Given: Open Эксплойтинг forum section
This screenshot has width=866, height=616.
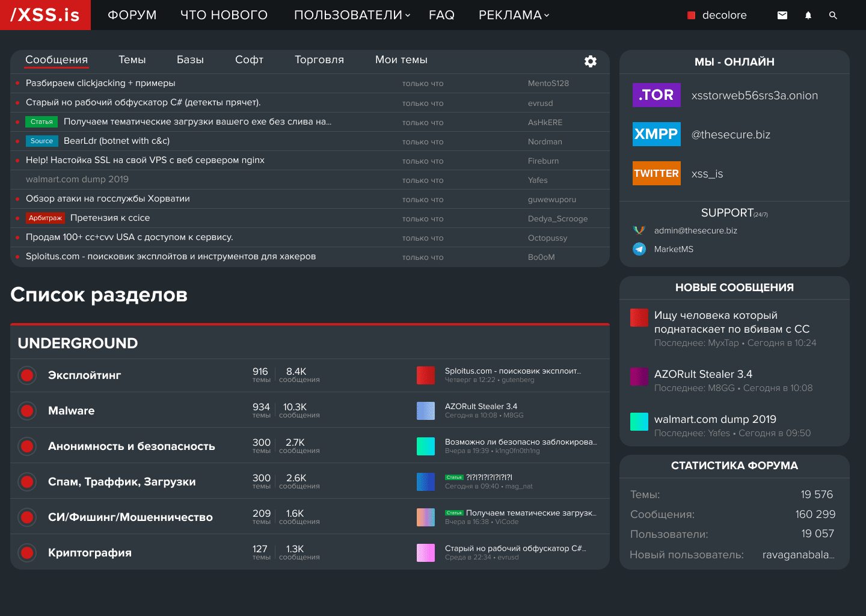Looking at the screenshot, I should pyautogui.click(x=84, y=375).
